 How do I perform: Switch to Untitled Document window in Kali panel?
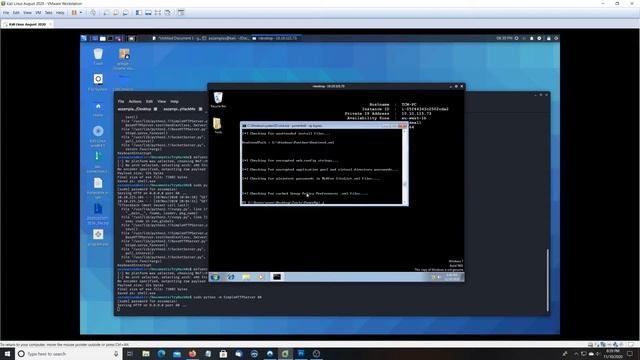pyautogui.click(x=176, y=38)
